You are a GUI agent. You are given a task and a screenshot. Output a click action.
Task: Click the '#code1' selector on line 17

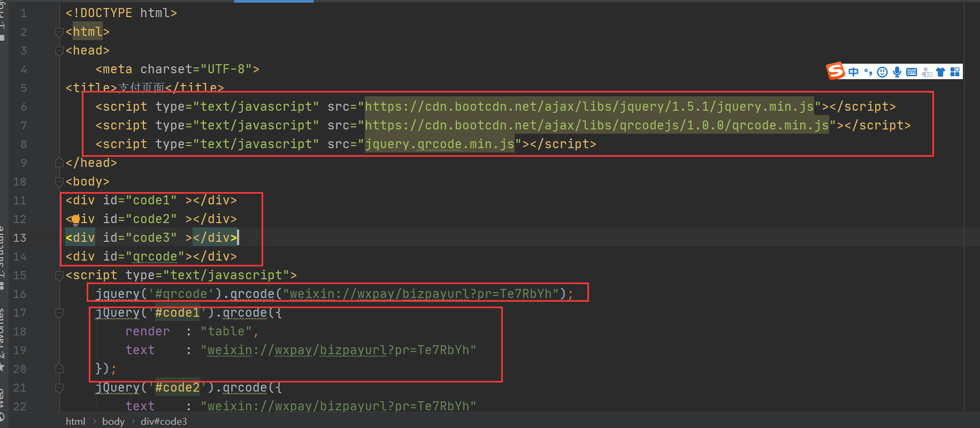[x=178, y=312]
